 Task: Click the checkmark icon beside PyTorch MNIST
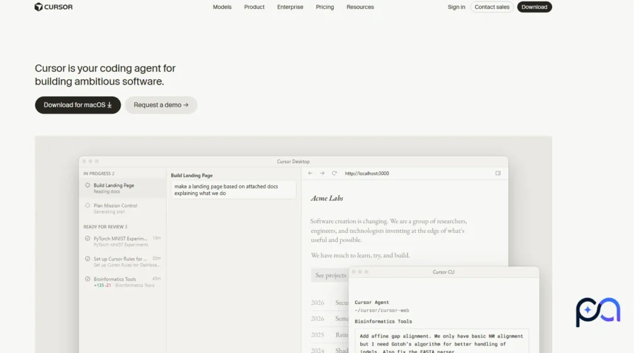(87, 238)
